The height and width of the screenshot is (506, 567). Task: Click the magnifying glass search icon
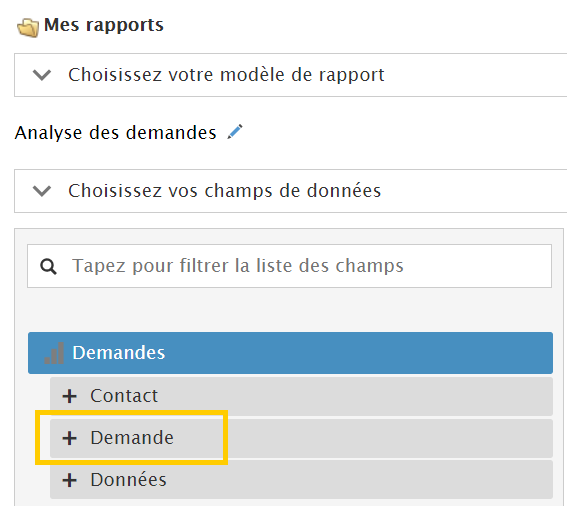coord(48,267)
